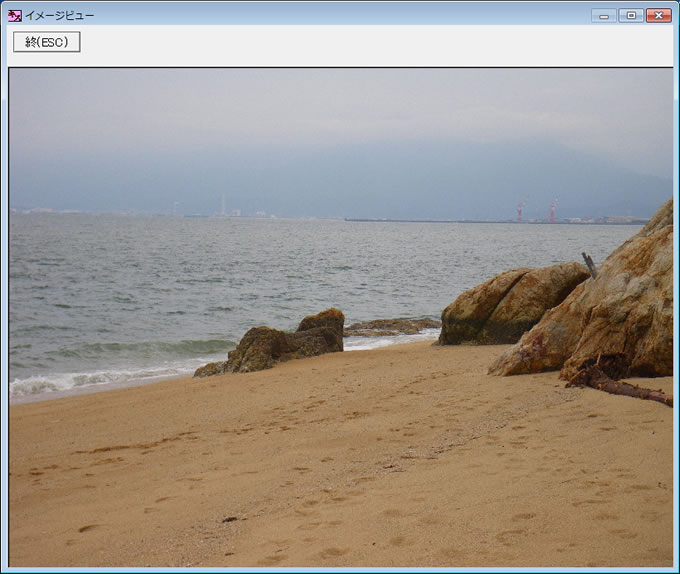This screenshot has height=574, width=680.
Task: Minimize the イメージビュー window
Action: point(603,15)
